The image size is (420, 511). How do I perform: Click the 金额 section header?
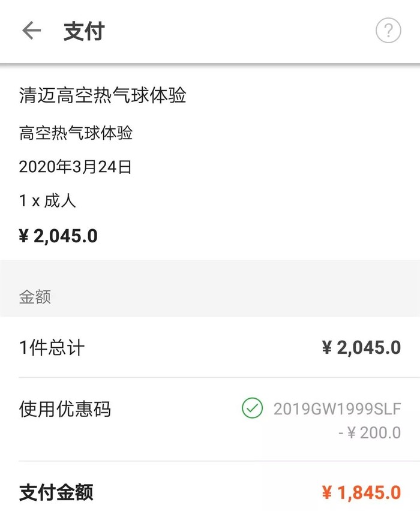(35, 297)
